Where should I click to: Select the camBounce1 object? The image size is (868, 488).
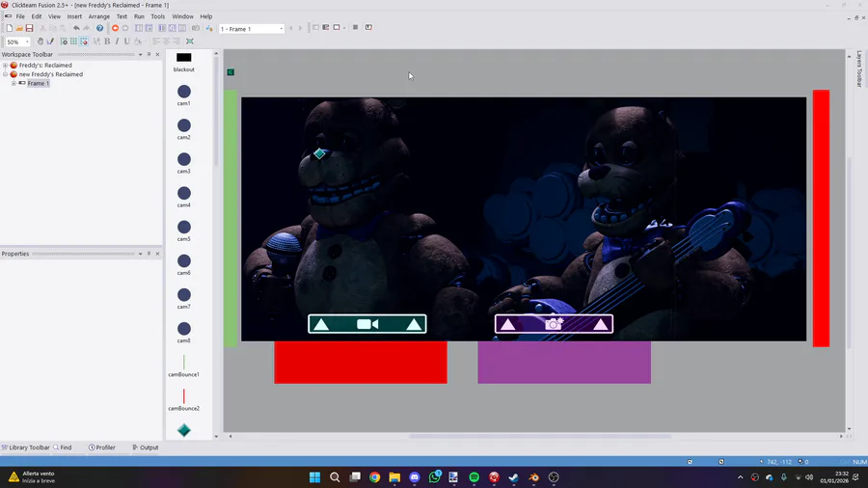pyautogui.click(x=184, y=366)
